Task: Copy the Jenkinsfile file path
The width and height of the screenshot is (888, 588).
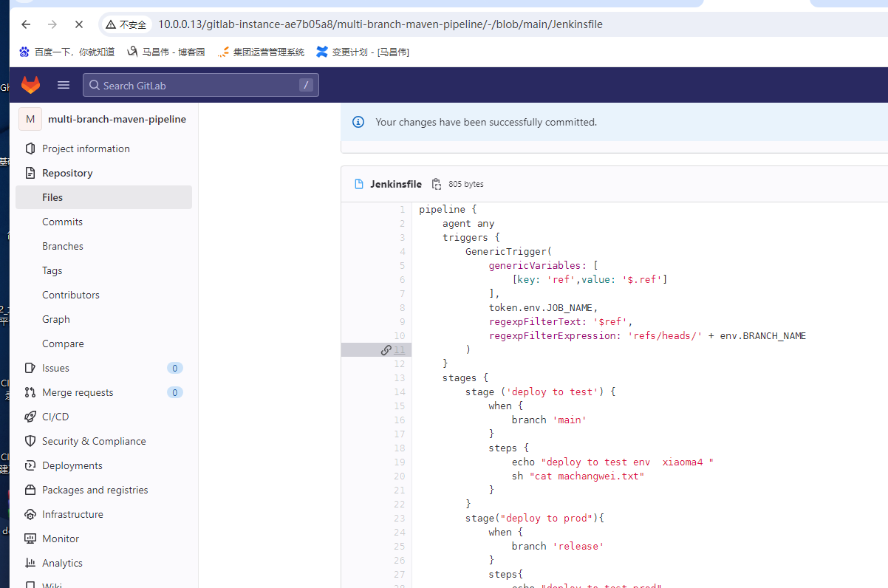Action: pos(437,184)
